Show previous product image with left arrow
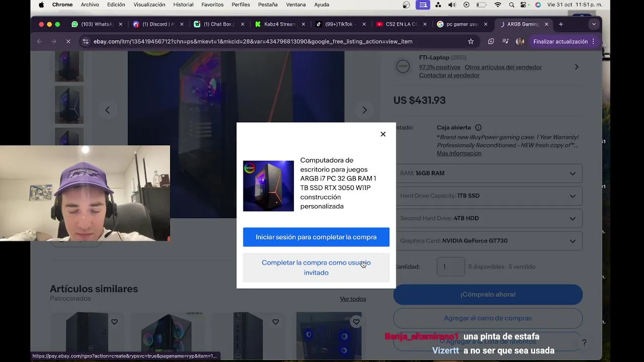The image size is (644, 362). [x=107, y=110]
